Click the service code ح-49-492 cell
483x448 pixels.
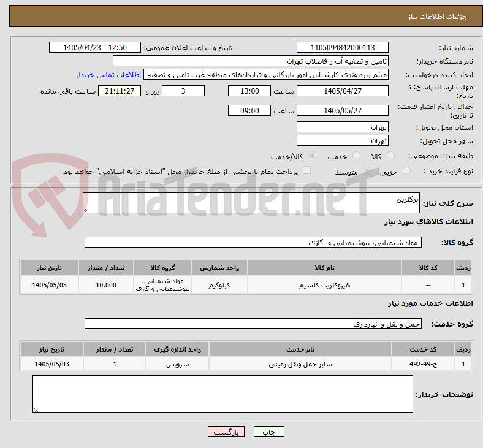click(423, 364)
